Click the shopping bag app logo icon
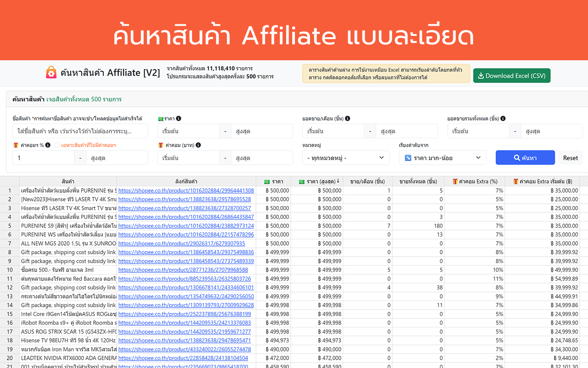Viewport: 588px width, 368px height. pos(51,72)
